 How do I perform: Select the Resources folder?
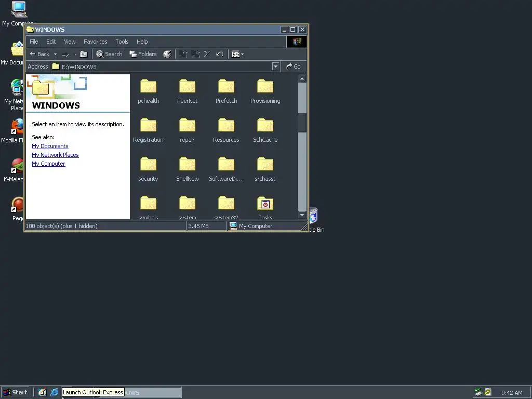pyautogui.click(x=227, y=130)
